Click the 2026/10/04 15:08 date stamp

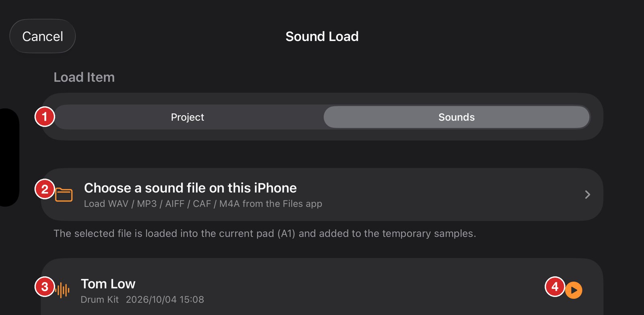(x=165, y=299)
